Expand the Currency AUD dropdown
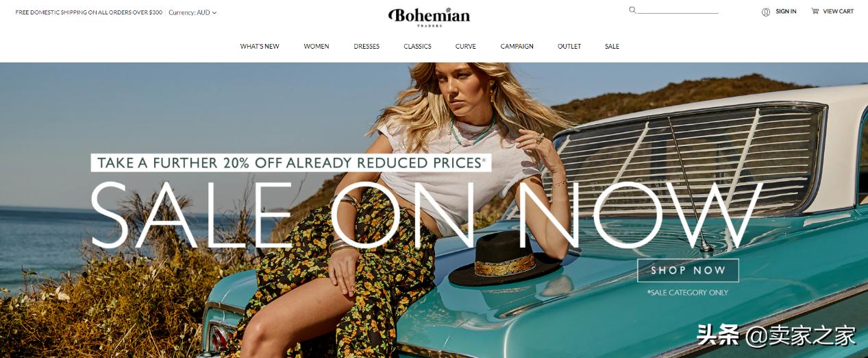This screenshot has height=358, width=868. coord(193,12)
